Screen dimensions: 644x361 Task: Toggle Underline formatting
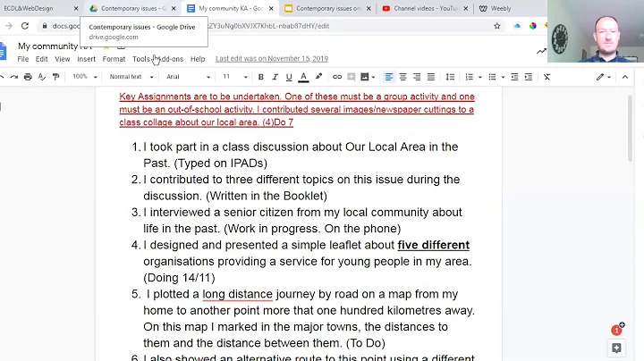coord(289,77)
